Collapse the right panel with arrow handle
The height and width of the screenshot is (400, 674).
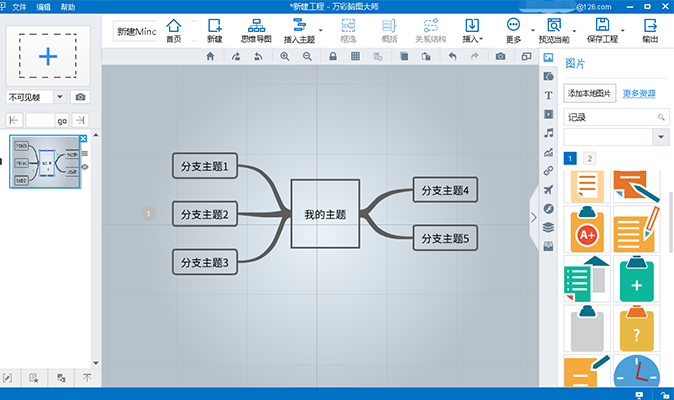coord(533,213)
